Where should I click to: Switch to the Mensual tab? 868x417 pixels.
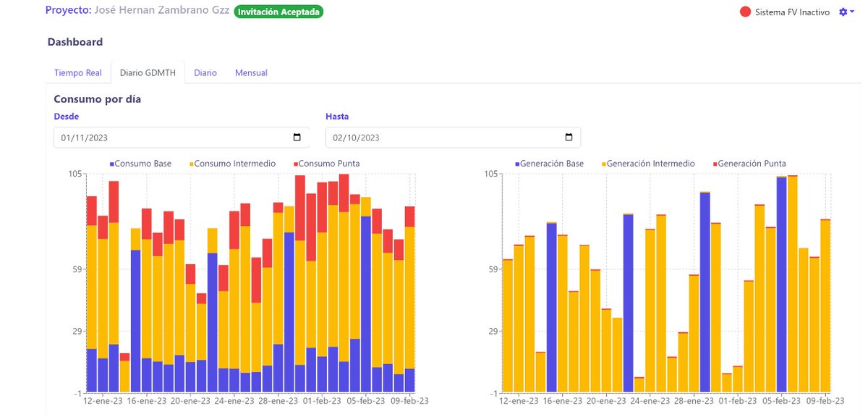[x=251, y=73]
